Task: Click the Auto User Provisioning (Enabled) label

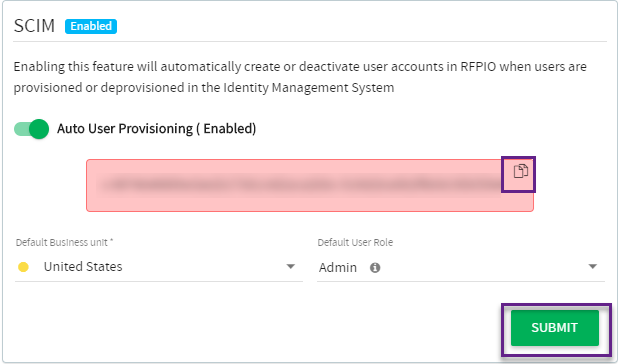Action: (x=156, y=129)
